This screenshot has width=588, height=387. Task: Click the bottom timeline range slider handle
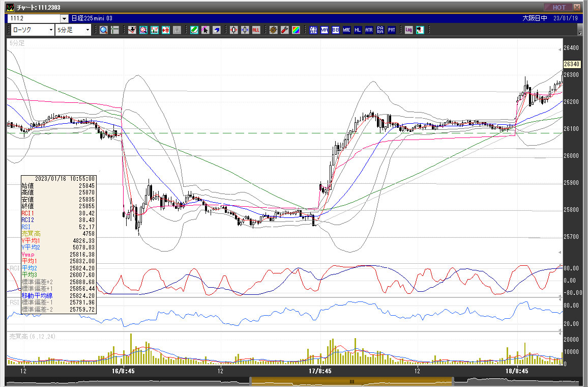coord(352,382)
